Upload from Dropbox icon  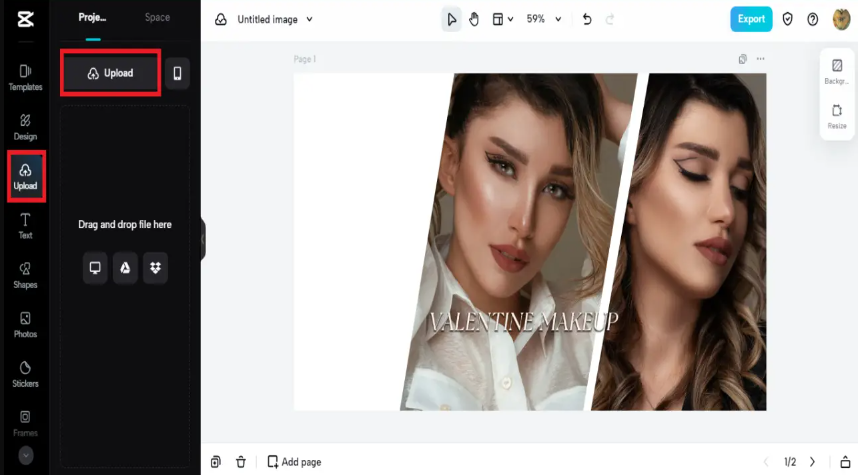point(155,268)
